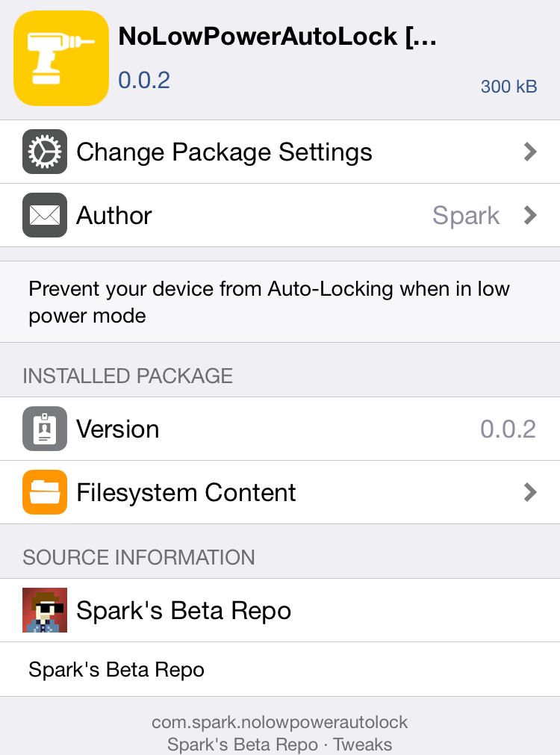Tap the 300 kB package size label
560x755 pixels.
click(508, 86)
